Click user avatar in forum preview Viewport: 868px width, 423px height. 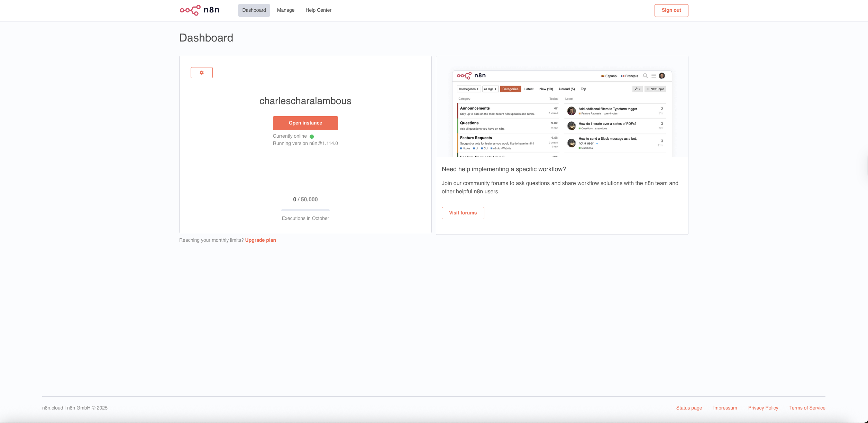tap(662, 76)
